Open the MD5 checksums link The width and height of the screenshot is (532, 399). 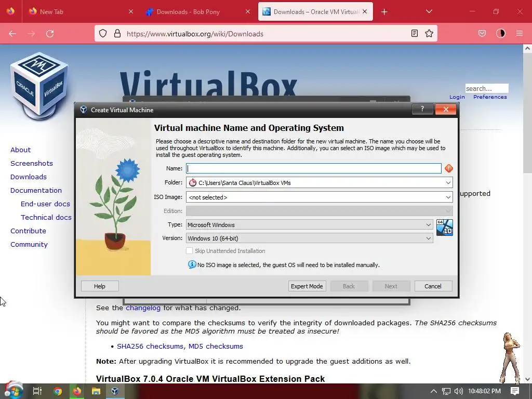coord(216,347)
